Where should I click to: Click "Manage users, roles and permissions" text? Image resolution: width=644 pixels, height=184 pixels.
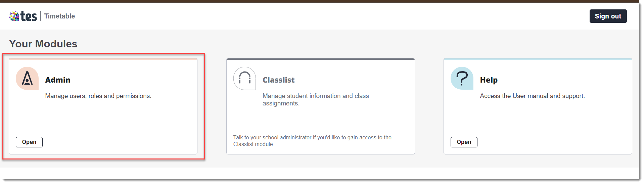(98, 96)
